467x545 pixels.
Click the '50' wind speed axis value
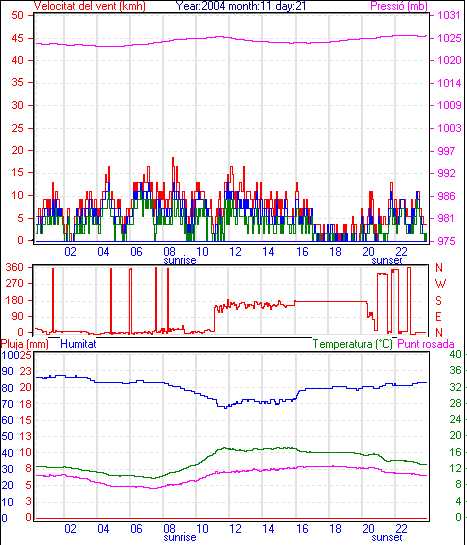[x=17, y=15]
